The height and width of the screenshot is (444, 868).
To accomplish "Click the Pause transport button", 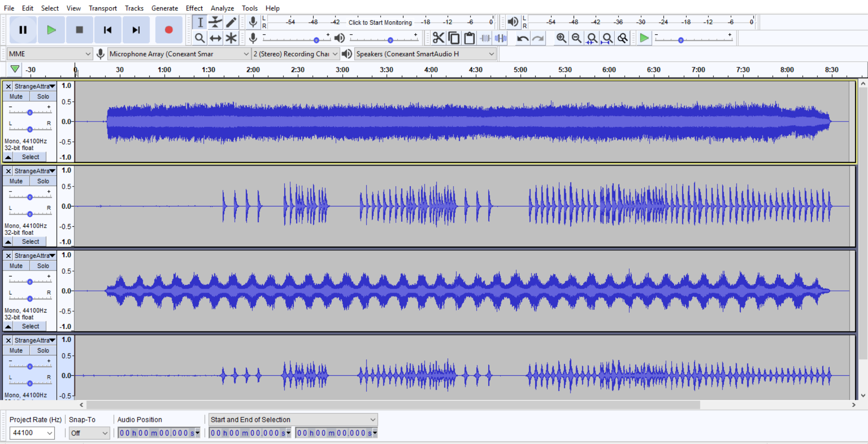I will (23, 30).
